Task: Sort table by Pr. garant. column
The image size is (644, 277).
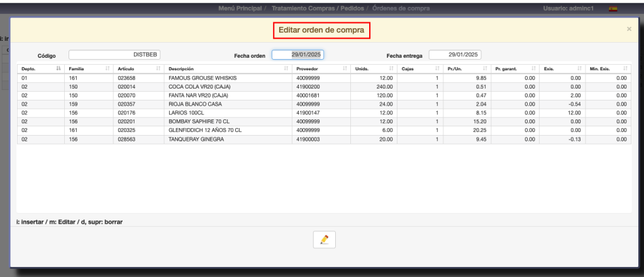Action: pos(515,68)
